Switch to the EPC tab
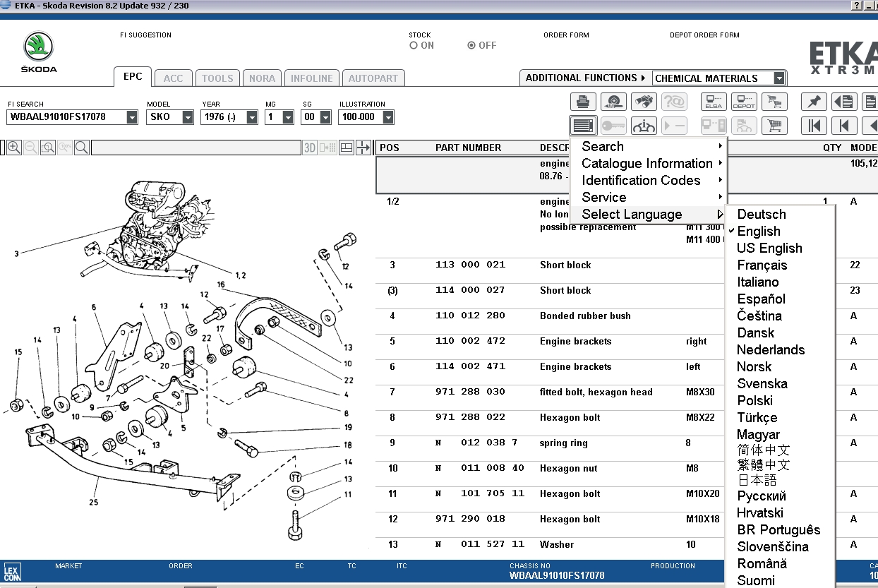878x588 pixels. point(133,77)
